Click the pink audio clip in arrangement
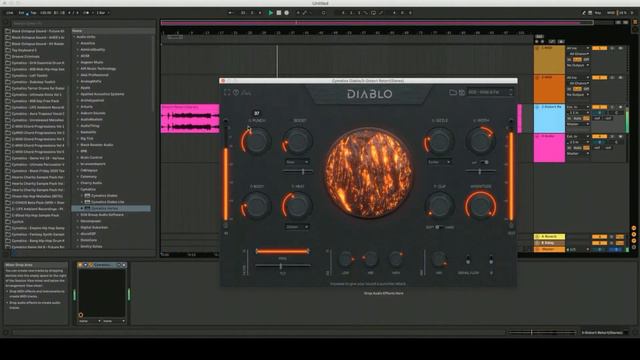640x360 pixels. click(190, 119)
